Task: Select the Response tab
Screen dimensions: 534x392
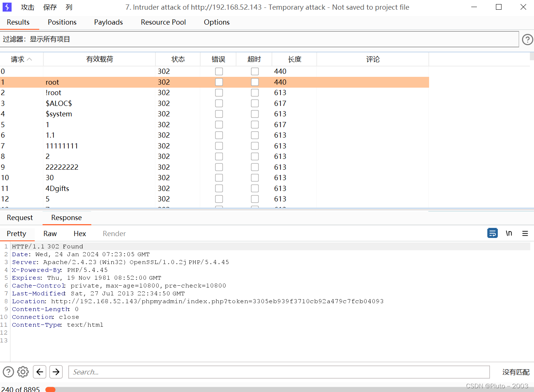Action: 66,218
